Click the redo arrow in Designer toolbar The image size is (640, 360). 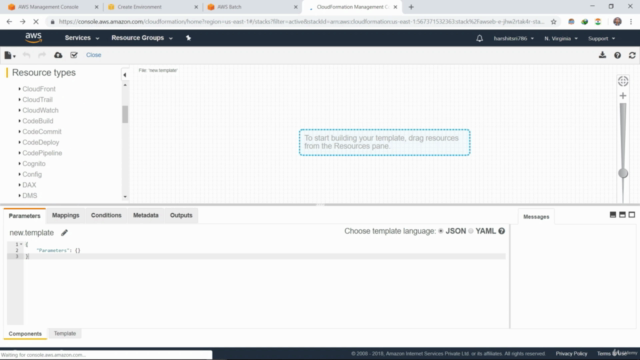click(x=42, y=55)
